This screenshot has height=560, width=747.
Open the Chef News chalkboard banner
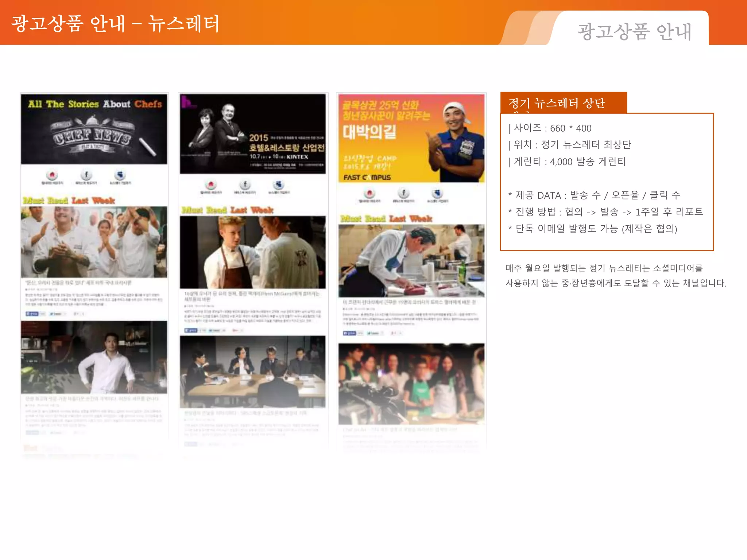point(94,129)
